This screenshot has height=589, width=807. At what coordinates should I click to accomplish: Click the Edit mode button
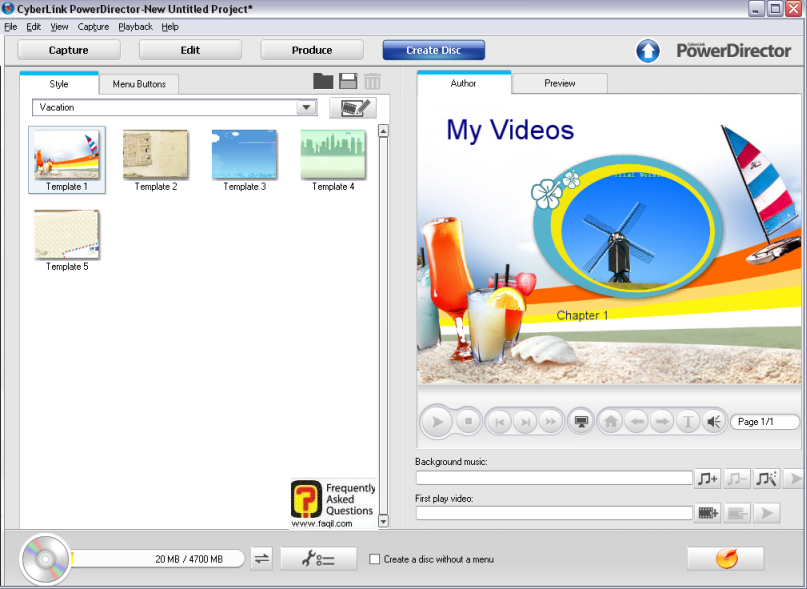click(190, 50)
